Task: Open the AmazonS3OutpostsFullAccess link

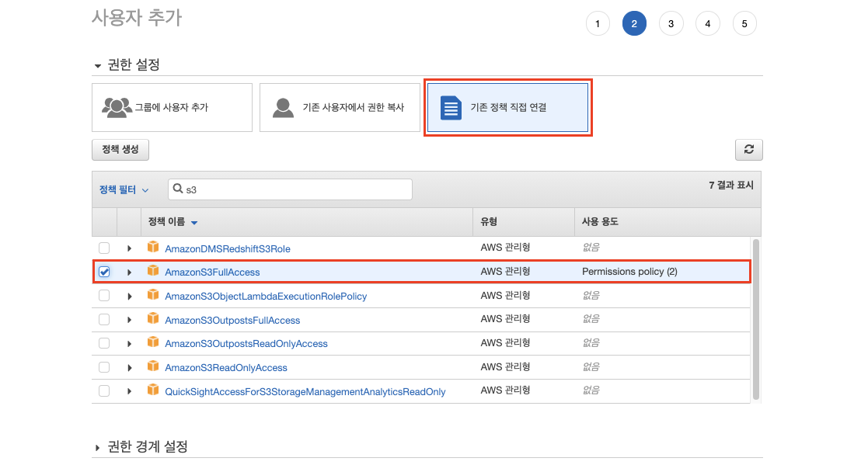Action: click(232, 321)
